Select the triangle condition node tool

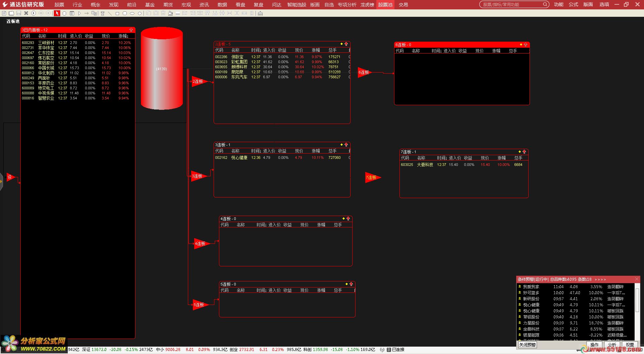[x=79, y=13]
